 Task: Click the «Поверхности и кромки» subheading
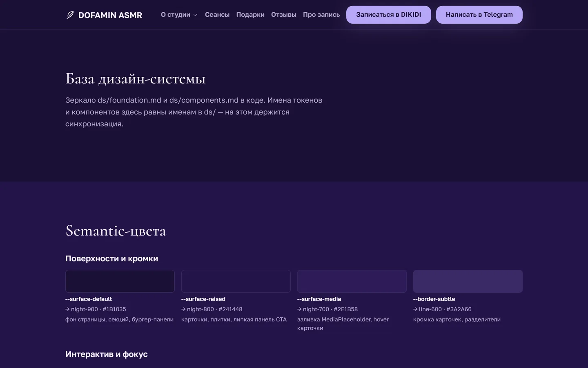click(x=112, y=258)
